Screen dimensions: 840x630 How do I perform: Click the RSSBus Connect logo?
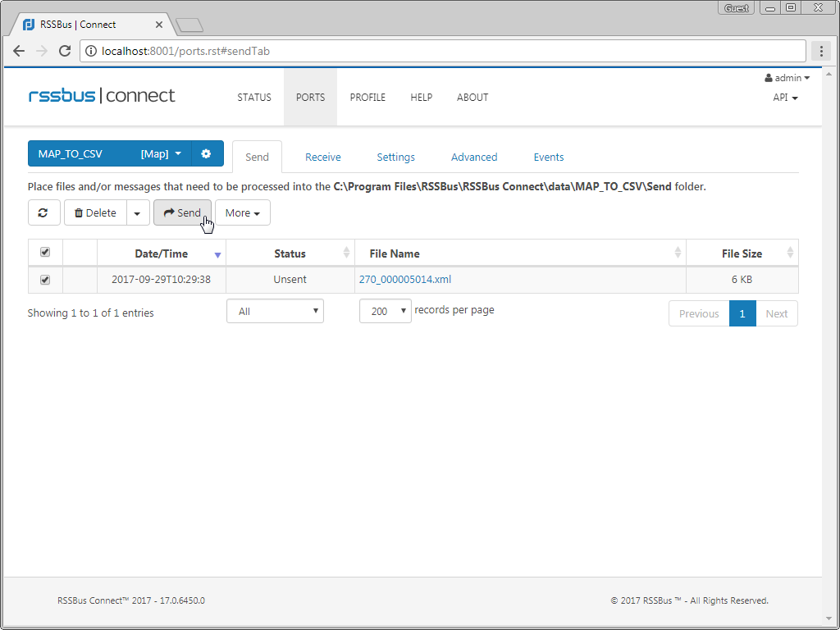pyautogui.click(x=102, y=96)
